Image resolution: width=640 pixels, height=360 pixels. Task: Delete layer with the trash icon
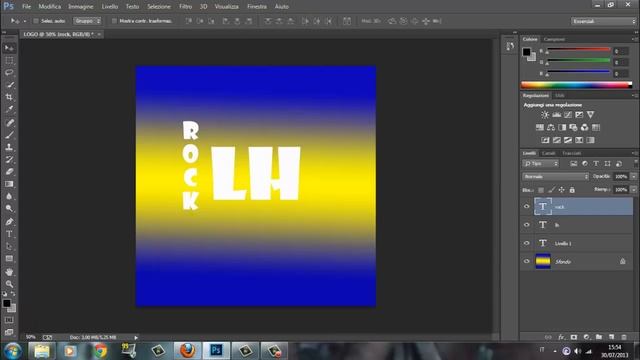click(x=624, y=337)
